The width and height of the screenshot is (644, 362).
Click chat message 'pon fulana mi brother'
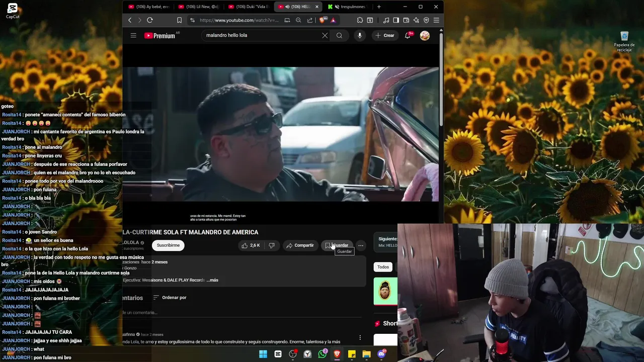[57, 298]
